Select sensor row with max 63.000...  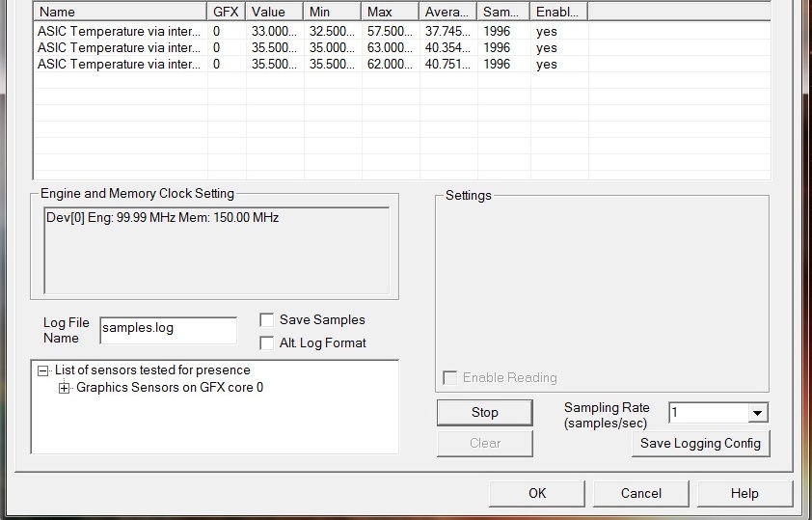point(402,47)
